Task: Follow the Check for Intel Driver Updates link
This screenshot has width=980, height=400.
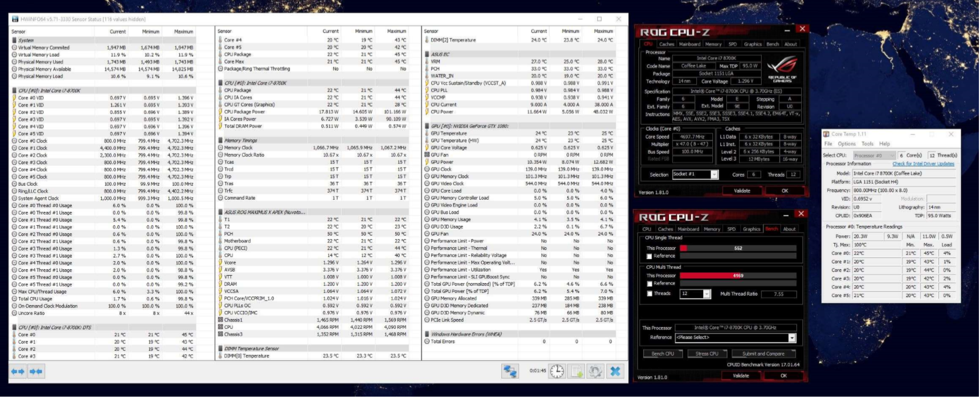Action: (923, 164)
